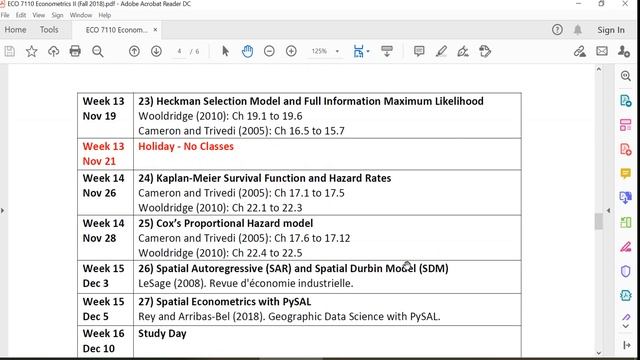Click the share link icon
The width and height of the screenshot is (640, 360).
pyautogui.click(x=580, y=51)
